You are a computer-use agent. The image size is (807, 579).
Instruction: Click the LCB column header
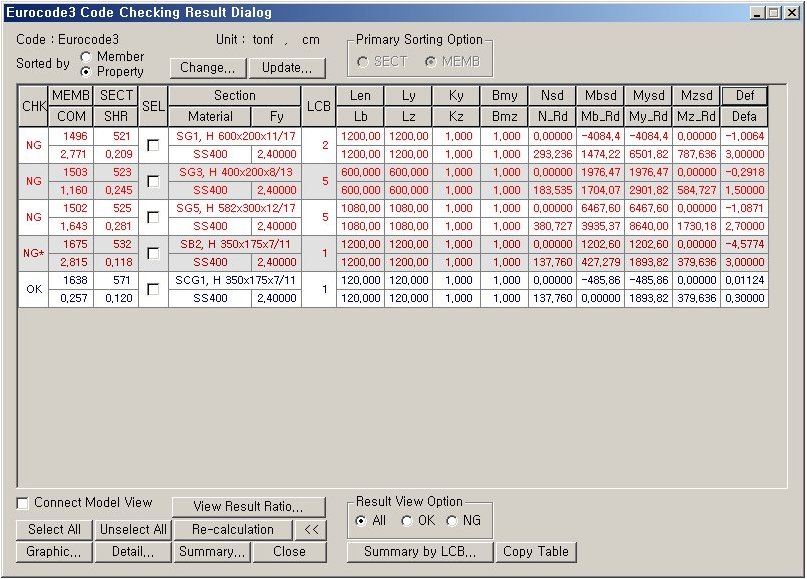tap(319, 106)
